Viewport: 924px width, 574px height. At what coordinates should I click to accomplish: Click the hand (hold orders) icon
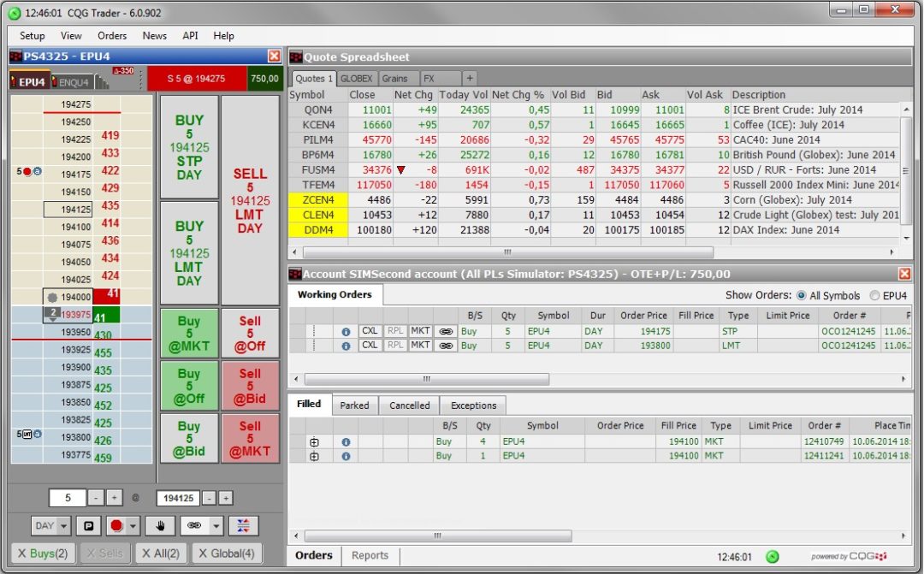(x=160, y=525)
